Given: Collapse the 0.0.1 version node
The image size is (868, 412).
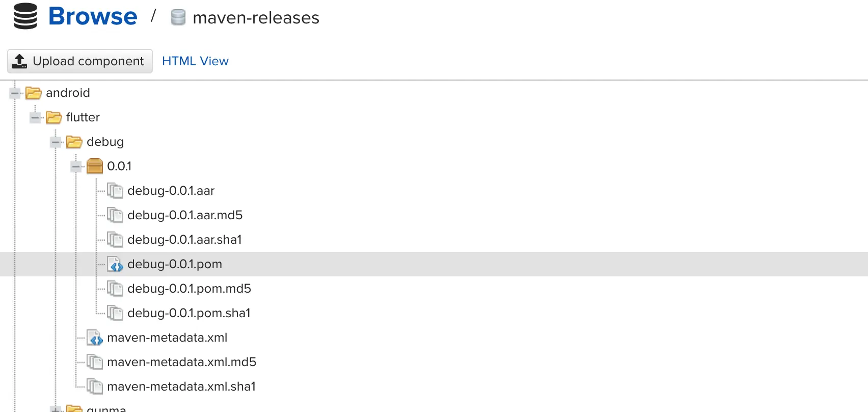Looking at the screenshot, I should pos(76,167).
